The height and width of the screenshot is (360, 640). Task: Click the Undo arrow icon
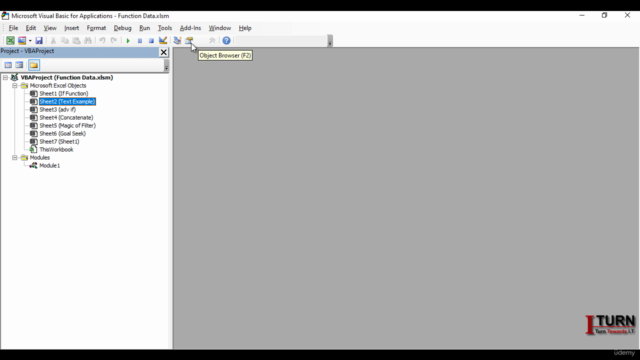[x=102, y=40]
